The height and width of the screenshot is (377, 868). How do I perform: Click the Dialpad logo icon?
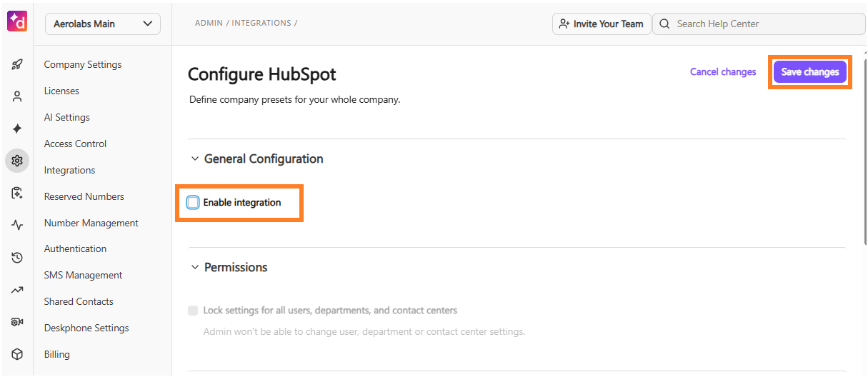[x=17, y=21]
